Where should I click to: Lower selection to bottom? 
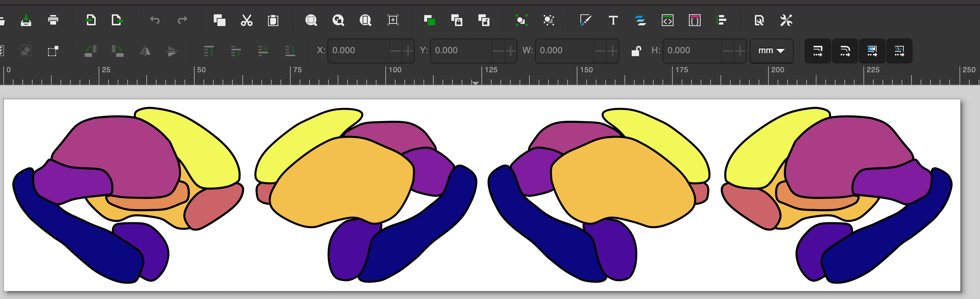[x=290, y=51]
